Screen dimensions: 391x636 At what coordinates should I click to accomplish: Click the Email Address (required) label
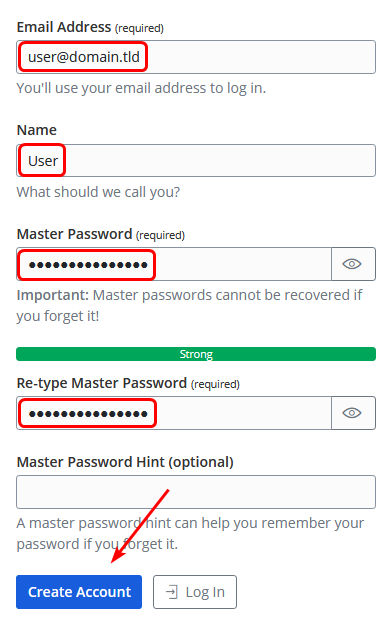90,27
